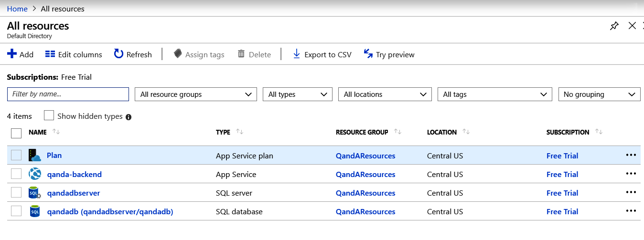Select the Plan row checkbox
Viewport: 644px width, 240px height.
(x=16, y=156)
